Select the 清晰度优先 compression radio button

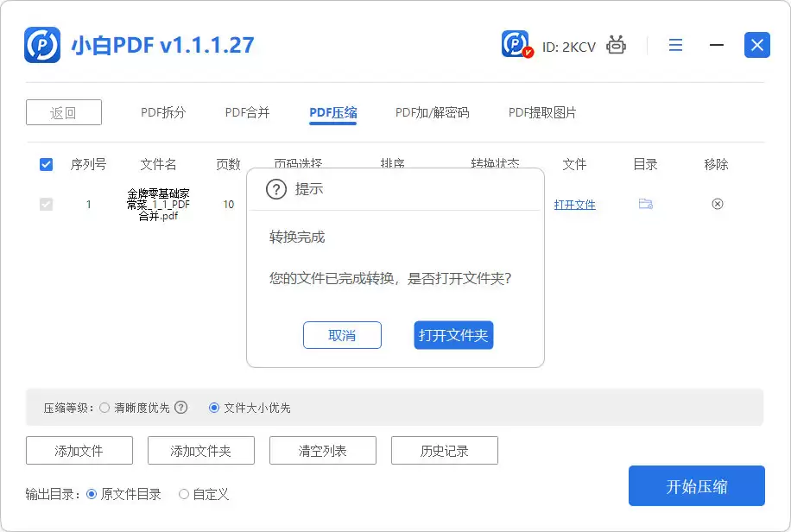pos(104,407)
